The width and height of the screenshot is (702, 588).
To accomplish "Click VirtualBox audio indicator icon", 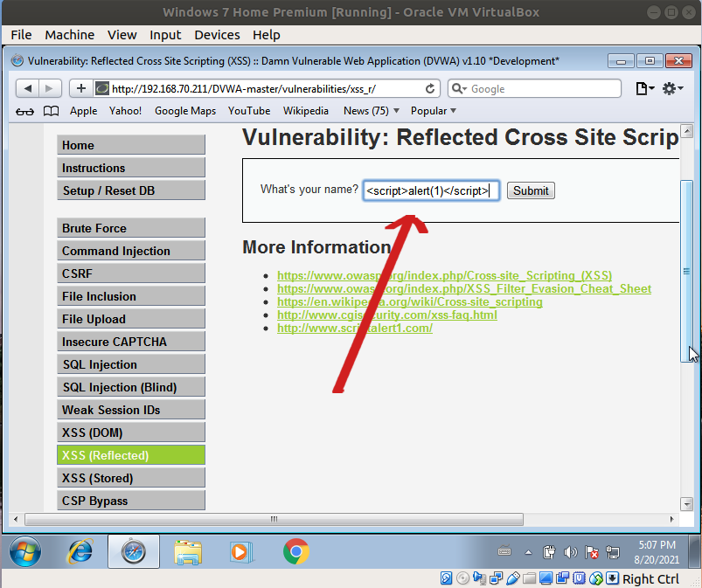I will click(479, 578).
